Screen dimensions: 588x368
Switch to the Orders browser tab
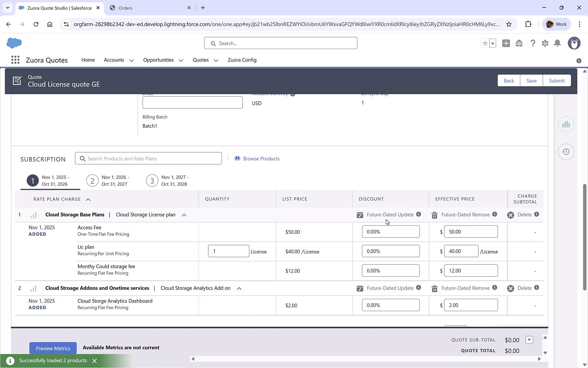point(126,7)
